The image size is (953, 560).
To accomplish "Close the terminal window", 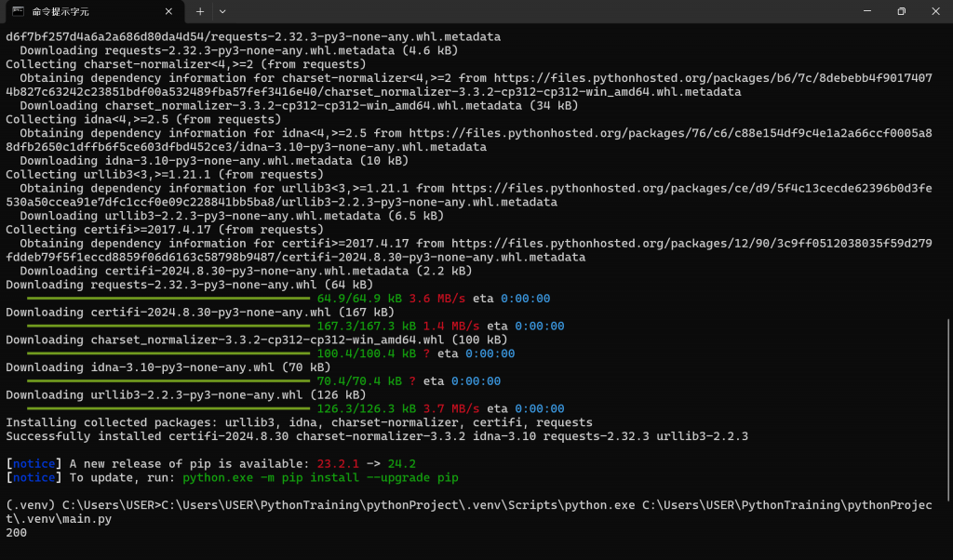I will tap(936, 11).
